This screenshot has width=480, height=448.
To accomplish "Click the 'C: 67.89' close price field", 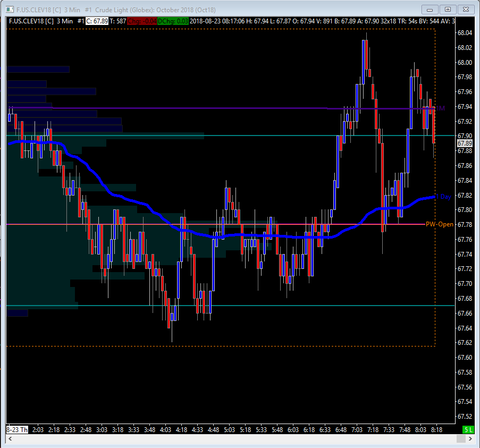I will point(97,21).
